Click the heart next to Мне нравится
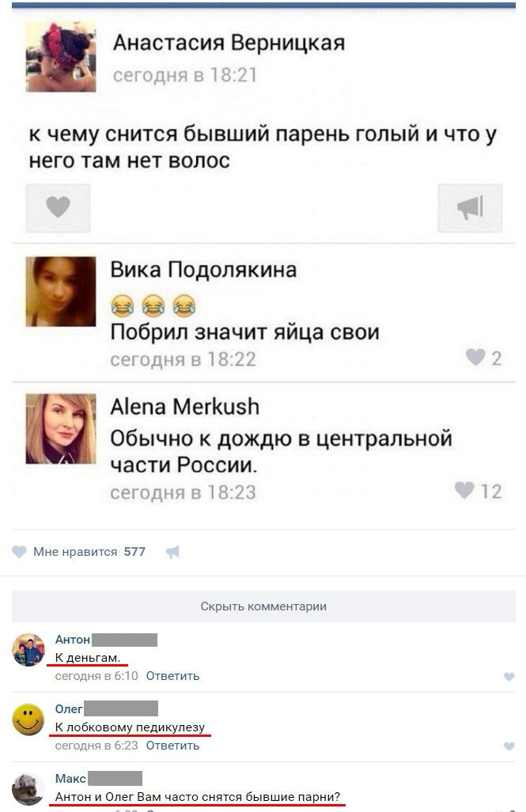The height and width of the screenshot is (812, 526). point(19,552)
